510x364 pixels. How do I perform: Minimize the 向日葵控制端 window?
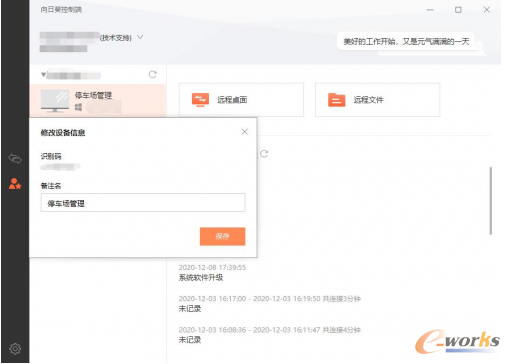coord(430,10)
